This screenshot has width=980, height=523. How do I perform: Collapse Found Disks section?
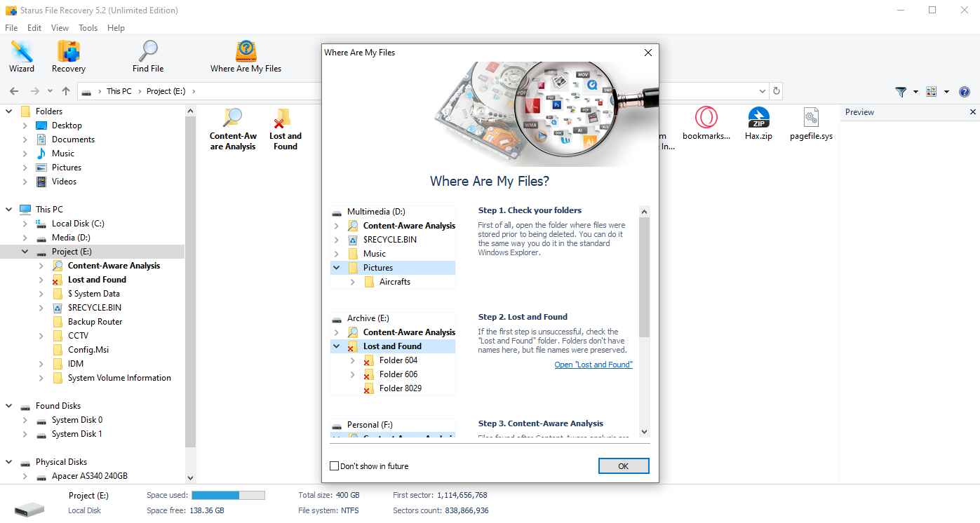pyautogui.click(x=9, y=406)
